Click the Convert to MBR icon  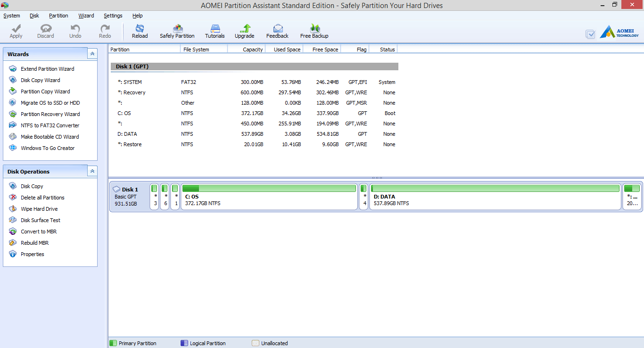(13, 232)
